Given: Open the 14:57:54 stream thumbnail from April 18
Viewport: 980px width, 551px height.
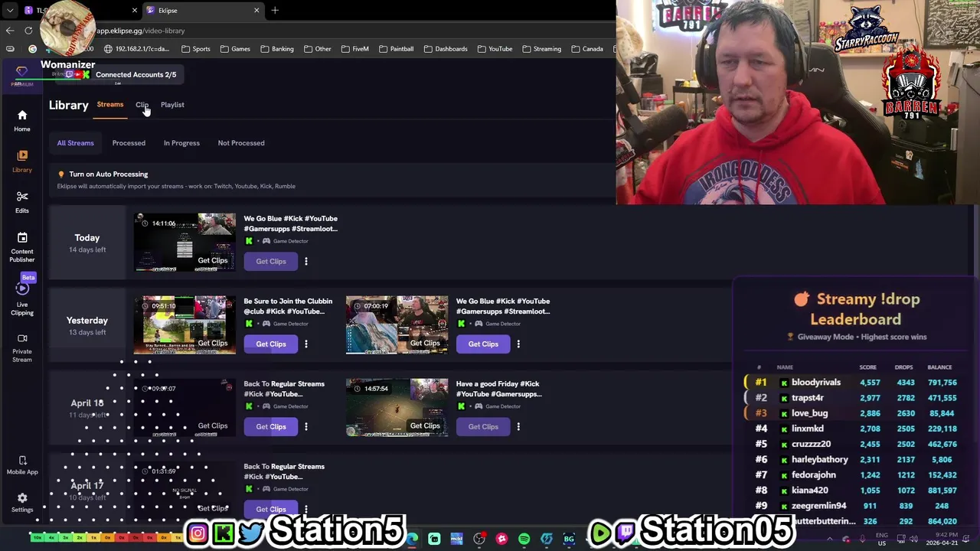Looking at the screenshot, I should [397, 408].
